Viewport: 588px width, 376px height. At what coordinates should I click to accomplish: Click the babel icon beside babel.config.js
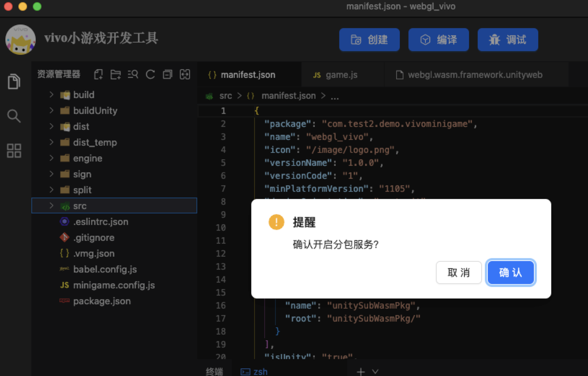pyautogui.click(x=65, y=269)
